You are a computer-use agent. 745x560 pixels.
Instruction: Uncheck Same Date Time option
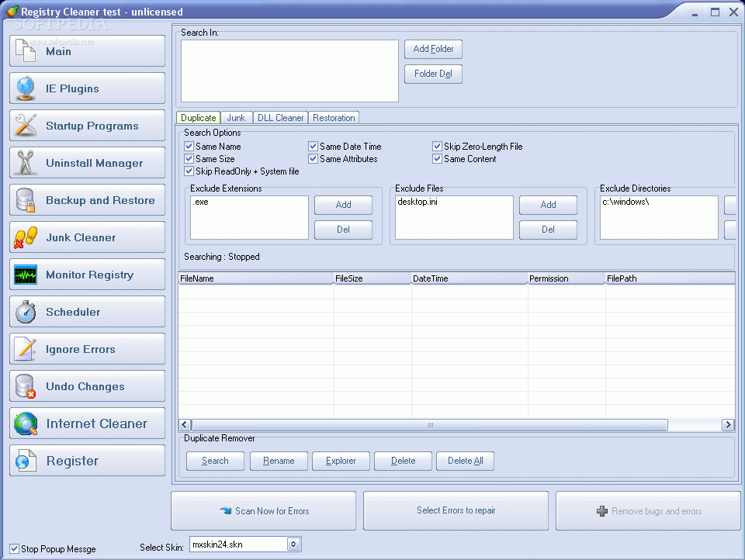click(x=313, y=147)
